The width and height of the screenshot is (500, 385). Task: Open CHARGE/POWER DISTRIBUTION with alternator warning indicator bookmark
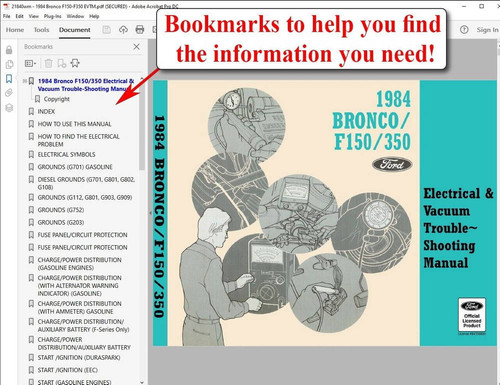coord(79,286)
